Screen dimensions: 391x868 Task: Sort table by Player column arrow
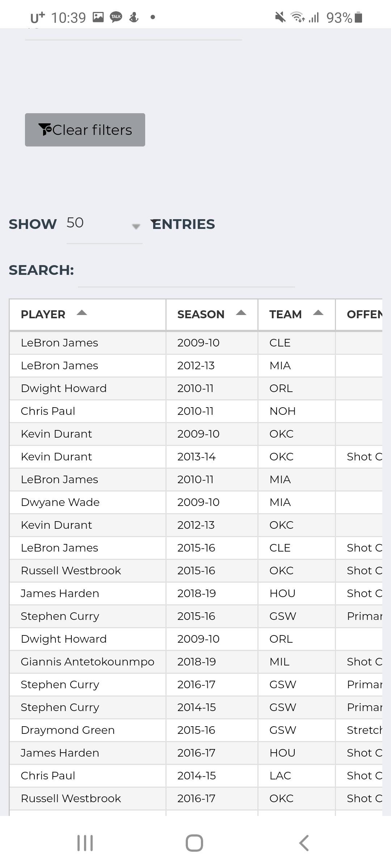(82, 313)
